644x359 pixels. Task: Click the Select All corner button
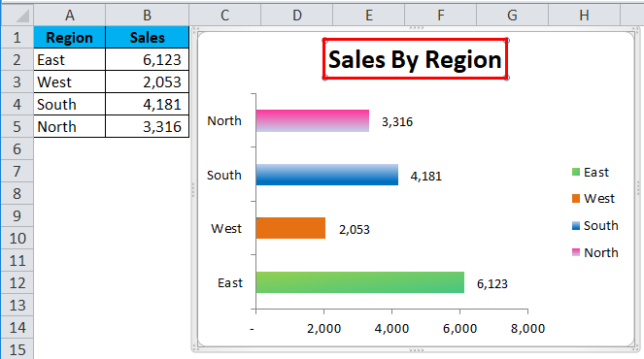[x=17, y=16]
